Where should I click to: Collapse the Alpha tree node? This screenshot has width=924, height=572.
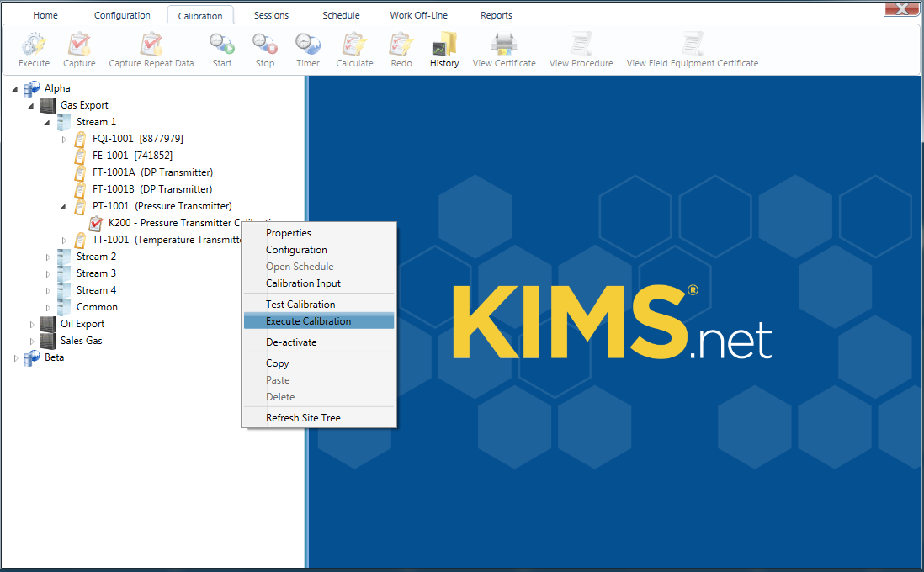[x=15, y=89]
